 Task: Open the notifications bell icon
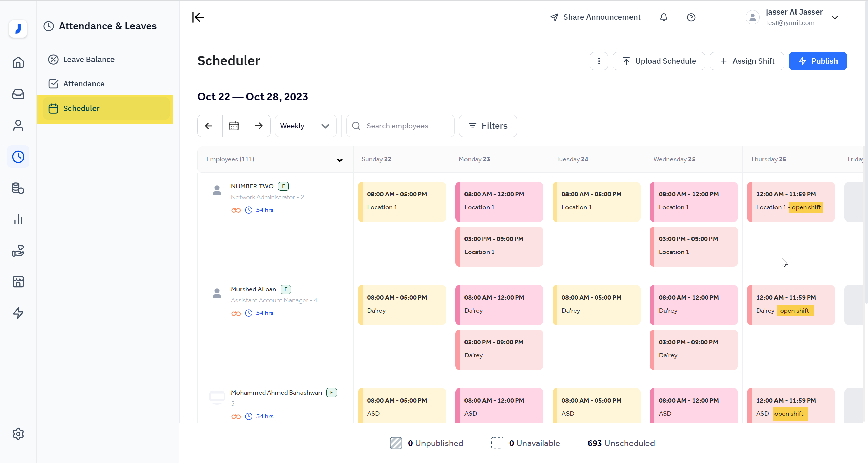pyautogui.click(x=664, y=17)
